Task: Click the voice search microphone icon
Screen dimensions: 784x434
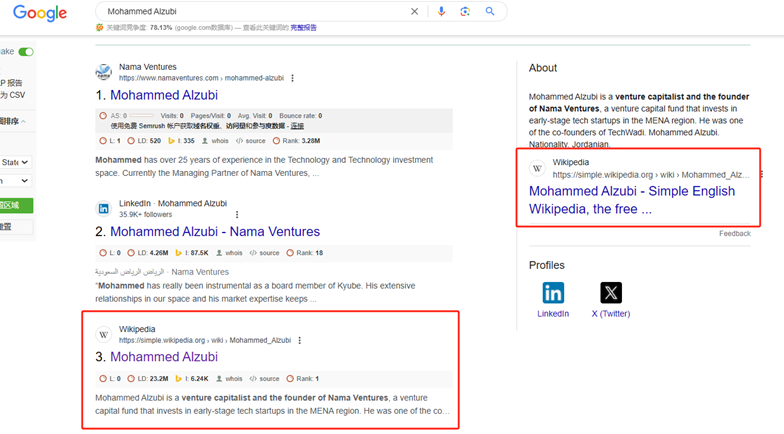Action: tap(441, 12)
